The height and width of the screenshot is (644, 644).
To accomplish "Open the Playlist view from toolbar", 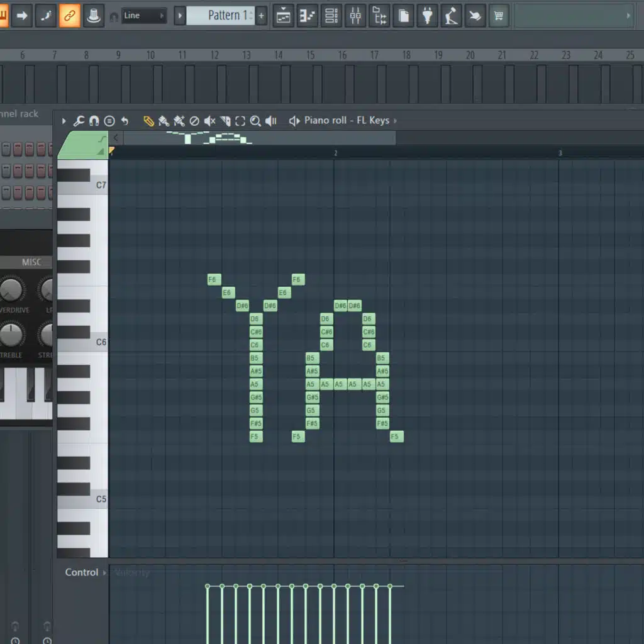I will (x=284, y=16).
